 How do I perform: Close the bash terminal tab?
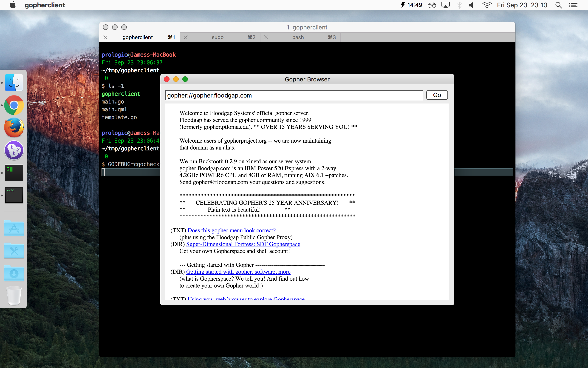coord(266,37)
